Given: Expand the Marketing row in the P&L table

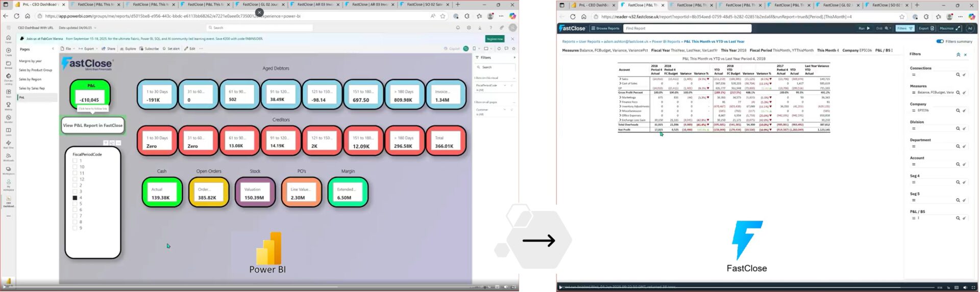Looking at the screenshot, I should [x=620, y=97].
